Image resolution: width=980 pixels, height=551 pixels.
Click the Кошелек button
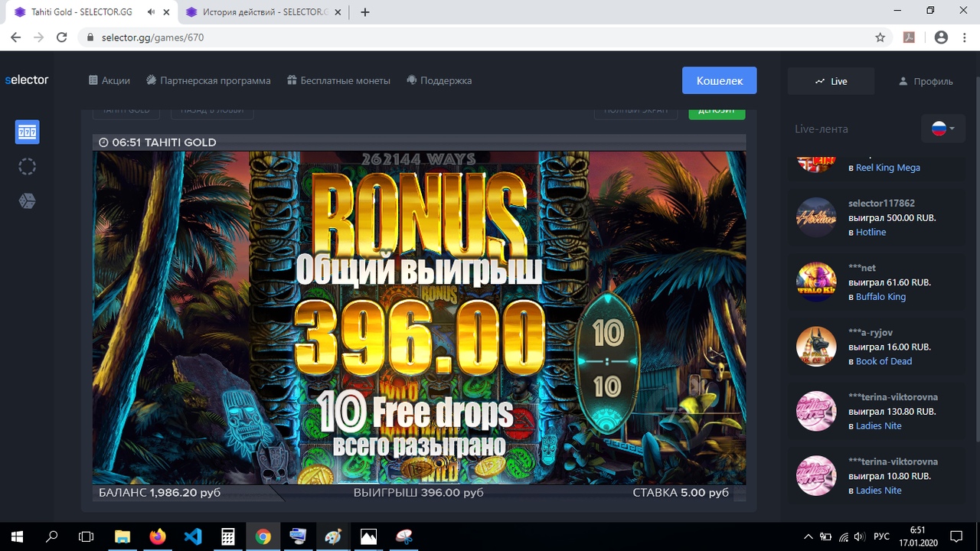[x=719, y=80]
